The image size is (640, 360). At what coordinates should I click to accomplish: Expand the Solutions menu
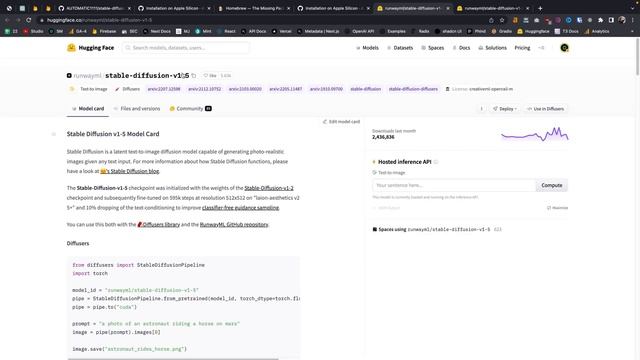[x=492, y=48]
